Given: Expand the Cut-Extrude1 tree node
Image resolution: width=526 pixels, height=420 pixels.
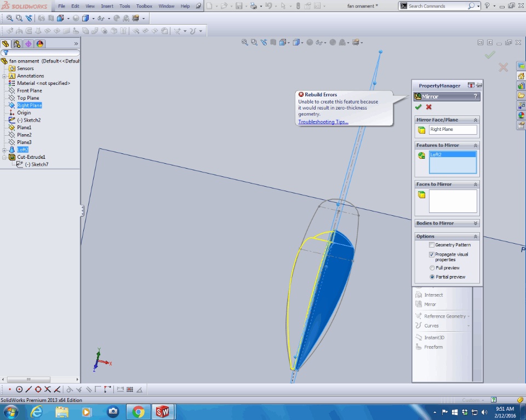Looking at the screenshot, I should point(4,157).
